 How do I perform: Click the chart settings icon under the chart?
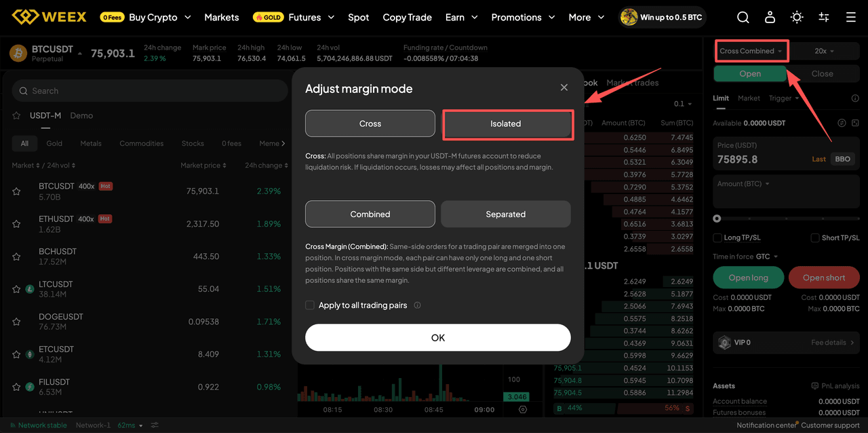523,410
